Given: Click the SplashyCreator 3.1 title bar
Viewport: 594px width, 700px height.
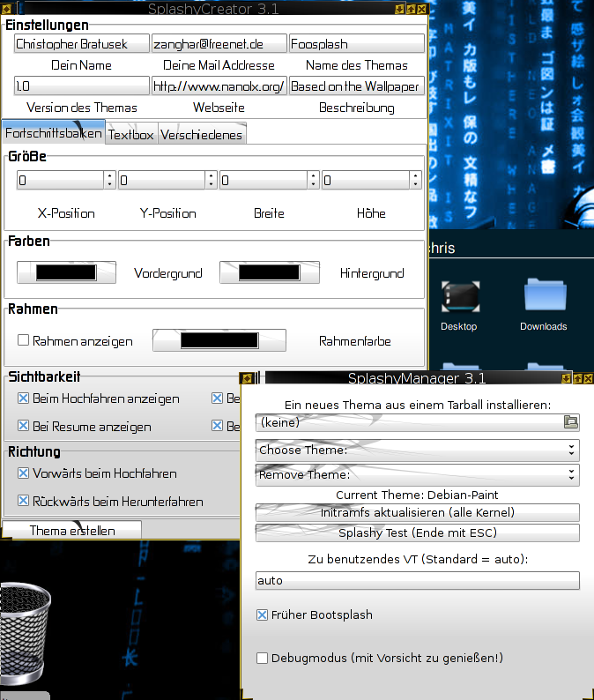Looking at the screenshot, I should (x=213, y=9).
